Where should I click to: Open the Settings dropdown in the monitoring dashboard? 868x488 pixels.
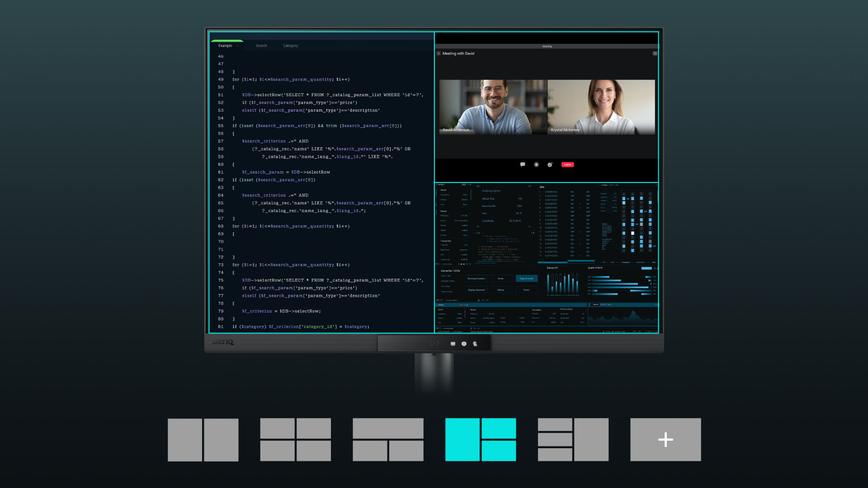pyautogui.click(x=441, y=184)
